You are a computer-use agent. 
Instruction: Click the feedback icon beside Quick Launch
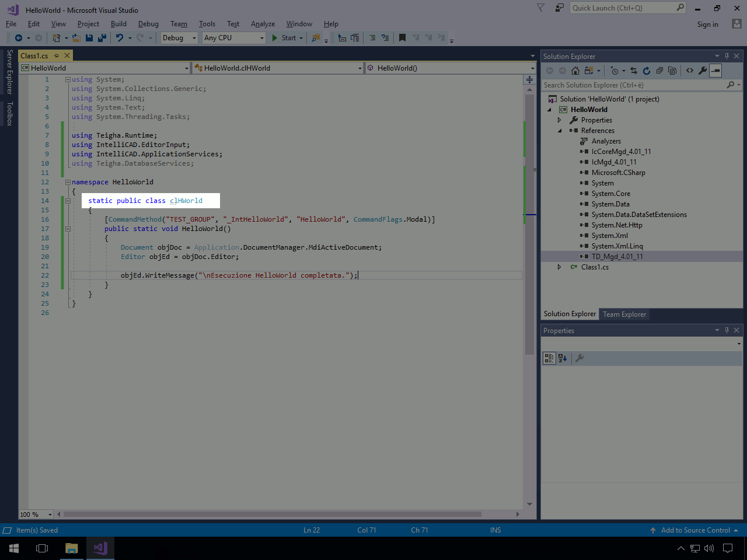coord(560,8)
